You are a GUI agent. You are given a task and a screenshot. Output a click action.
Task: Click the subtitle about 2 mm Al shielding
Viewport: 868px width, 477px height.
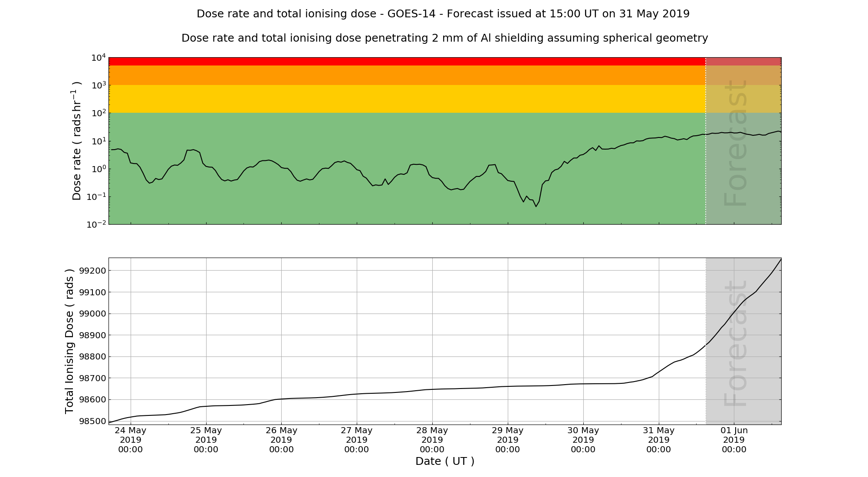[x=444, y=38]
